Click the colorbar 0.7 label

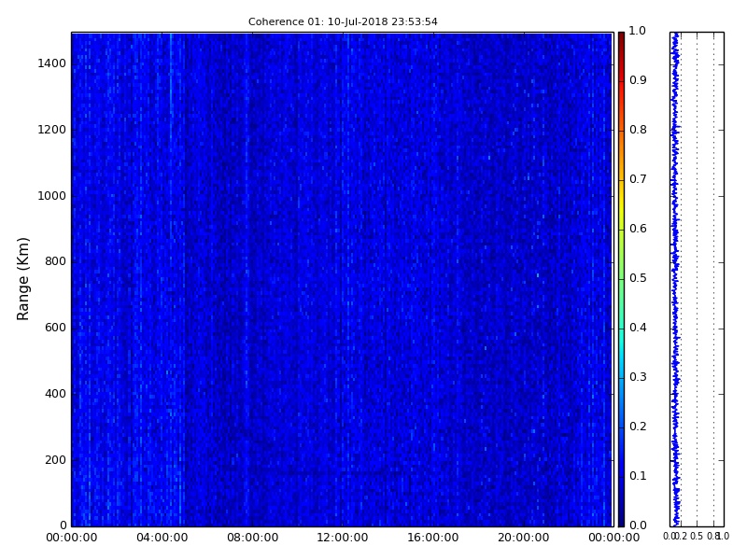tap(638, 179)
